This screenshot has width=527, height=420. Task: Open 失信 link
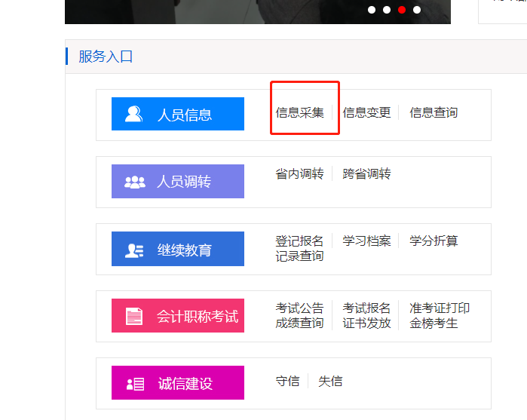coord(330,382)
